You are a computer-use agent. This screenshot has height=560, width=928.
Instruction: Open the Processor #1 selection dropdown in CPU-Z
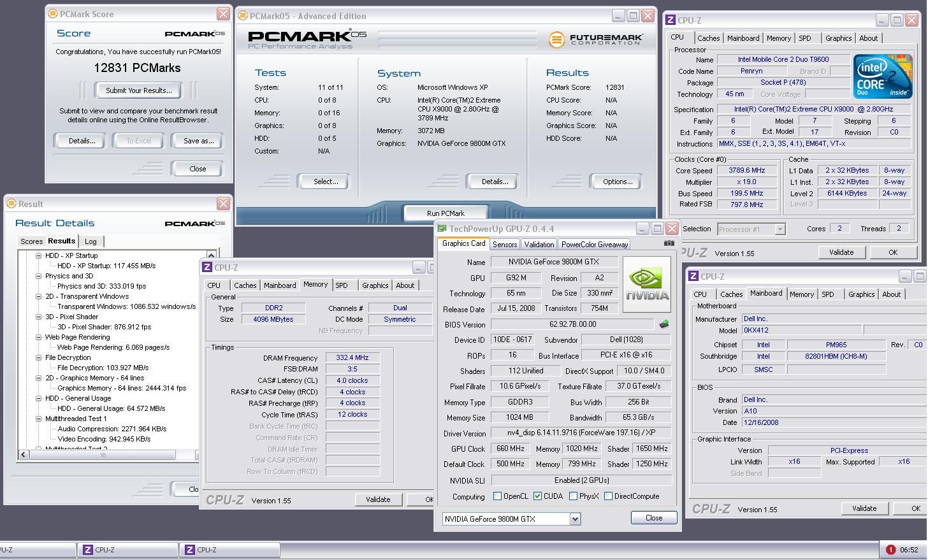tap(779, 229)
